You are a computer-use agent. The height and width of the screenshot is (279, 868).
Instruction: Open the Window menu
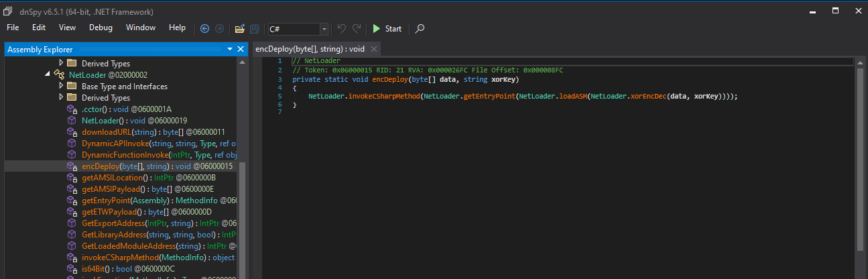pos(141,28)
